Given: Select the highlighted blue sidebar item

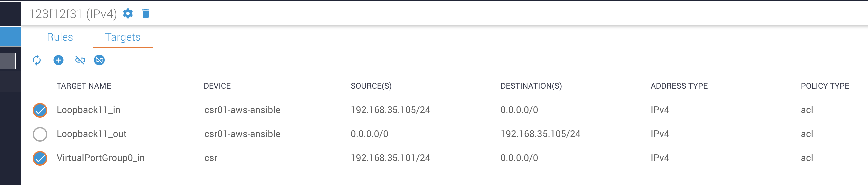Looking at the screenshot, I should click(x=10, y=36).
